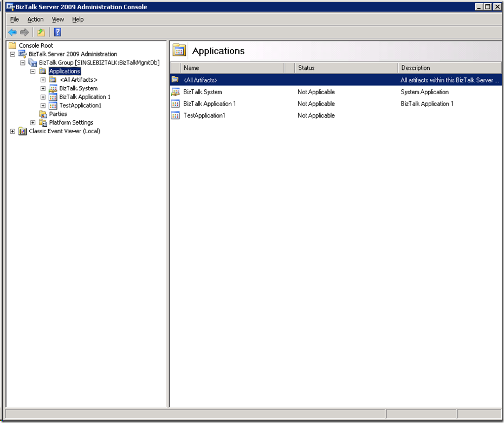Viewport: 504px width, 423px height.
Task: Click the BizTalk.System icon in tree
Action: (x=53, y=88)
